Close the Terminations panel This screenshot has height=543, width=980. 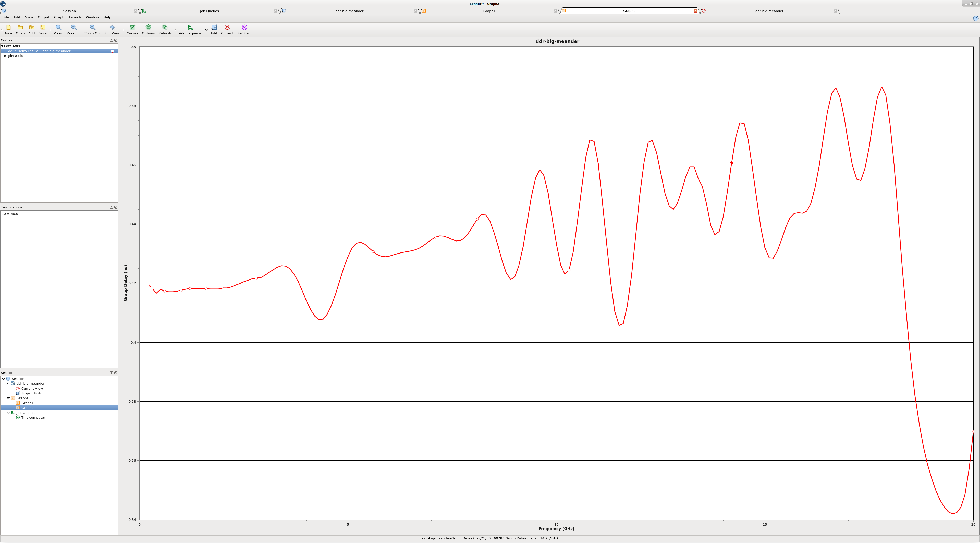[116, 207]
